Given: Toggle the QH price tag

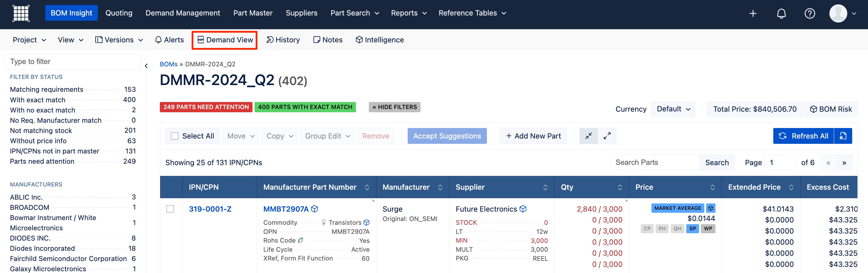Looking at the screenshot, I should click(677, 229).
